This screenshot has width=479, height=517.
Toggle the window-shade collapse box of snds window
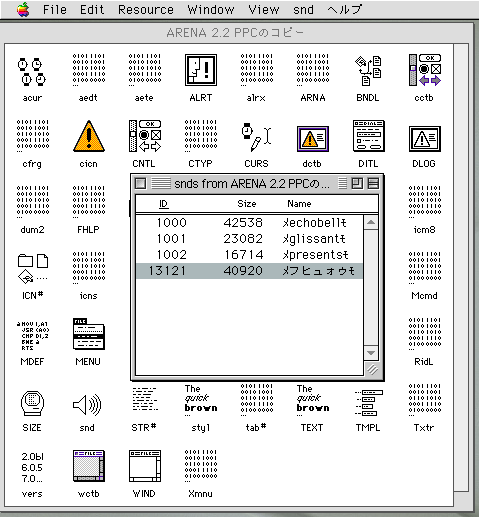coord(373,183)
